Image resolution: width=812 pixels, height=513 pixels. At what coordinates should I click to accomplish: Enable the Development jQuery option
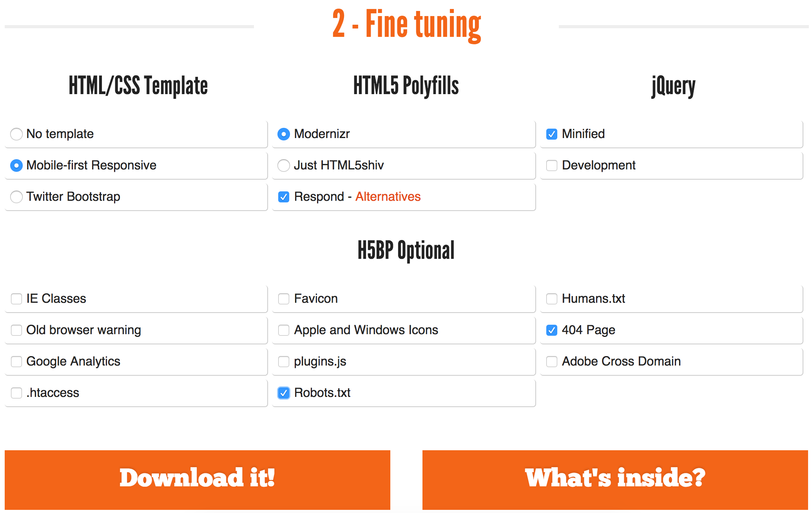pyautogui.click(x=551, y=164)
